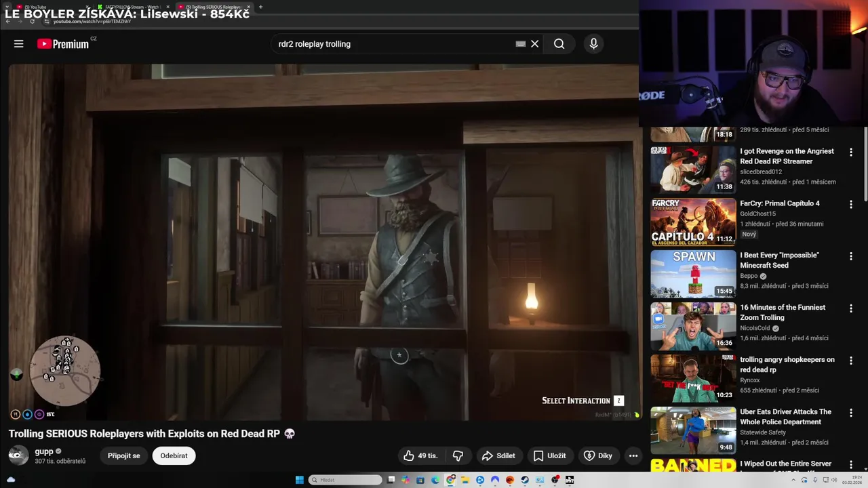Open Task View in the taskbar

point(391,480)
